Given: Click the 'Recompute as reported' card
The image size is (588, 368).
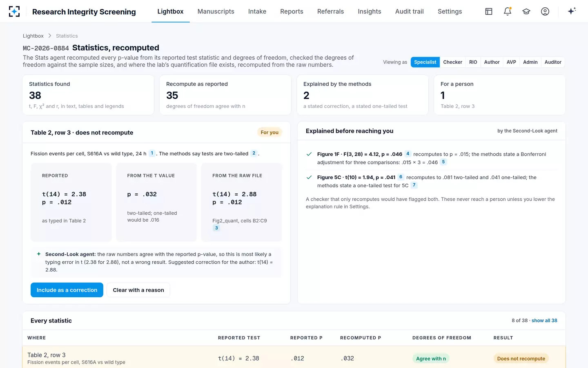Looking at the screenshot, I should point(225,95).
